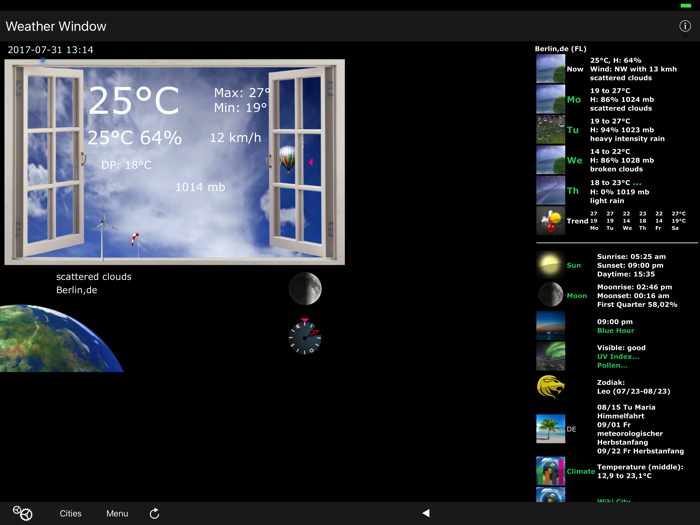Click the Trend label
The width and height of the screenshot is (700, 525).
coord(577,221)
